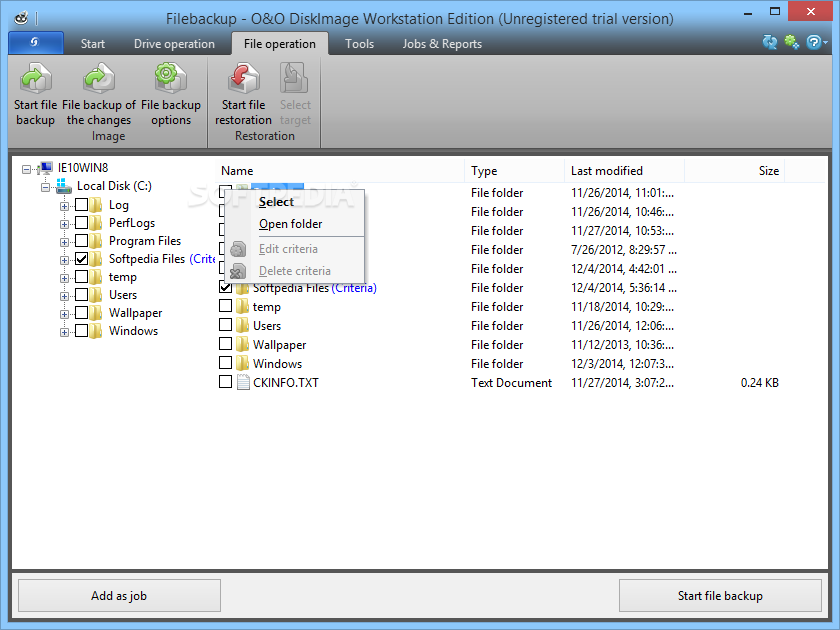Open the Tools tab

click(x=359, y=44)
